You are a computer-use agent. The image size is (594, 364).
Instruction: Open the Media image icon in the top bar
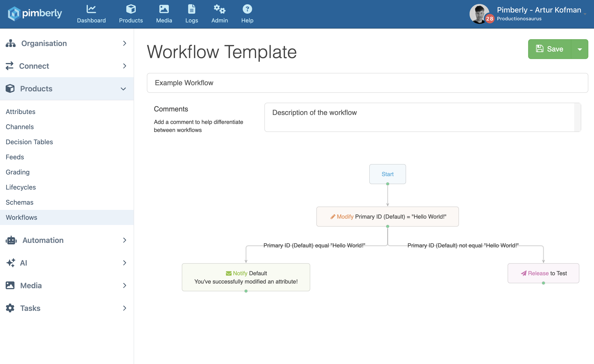(164, 9)
